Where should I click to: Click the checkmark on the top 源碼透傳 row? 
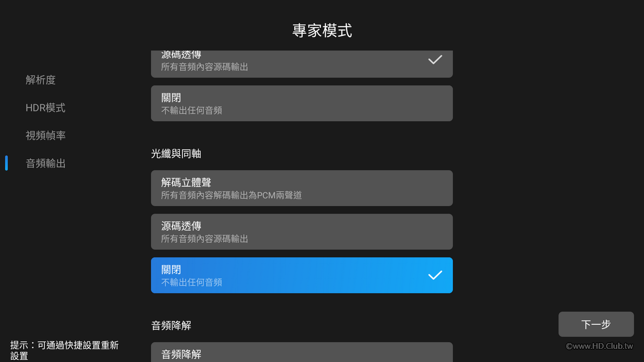coord(435,60)
